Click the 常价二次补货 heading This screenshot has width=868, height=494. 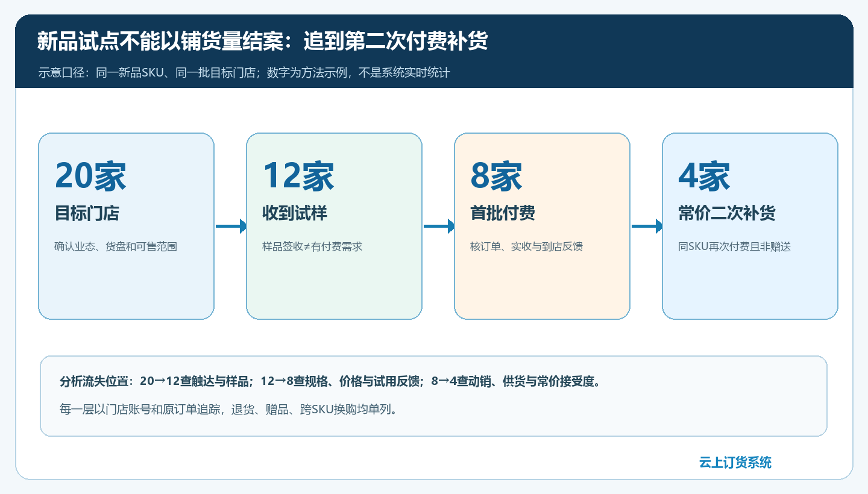click(727, 213)
